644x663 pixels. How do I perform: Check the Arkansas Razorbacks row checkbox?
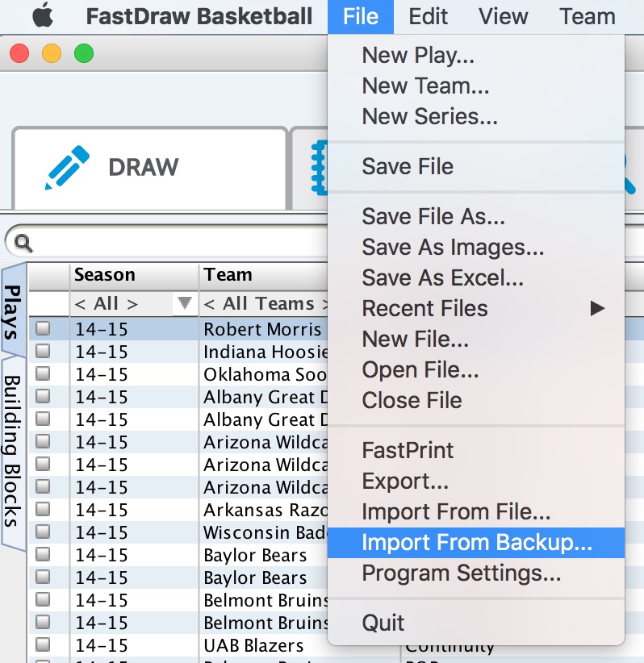(43, 509)
